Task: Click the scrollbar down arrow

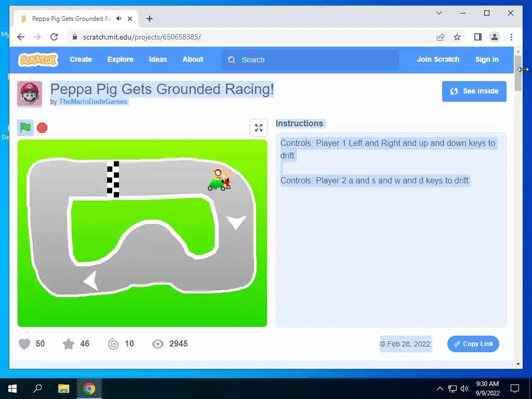Action: click(x=518, y=364)
